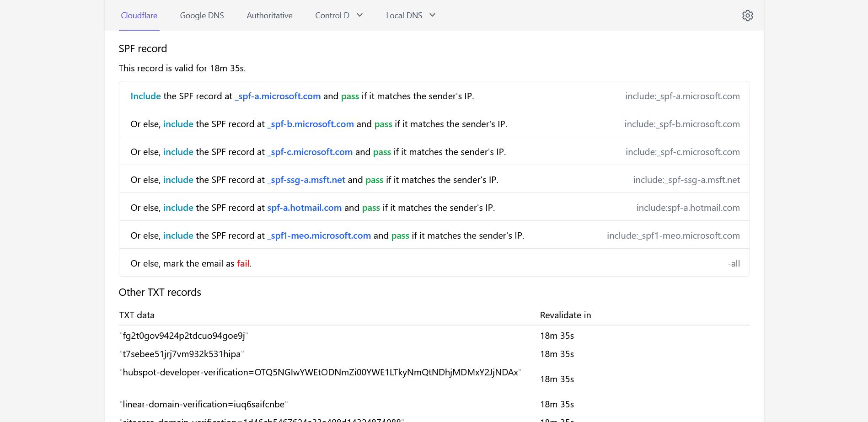This screenshot has width=868, height=422.
Task: Select TXT value t7sebee51jrj7vm932k531hipa
Action: coord(182,354)
